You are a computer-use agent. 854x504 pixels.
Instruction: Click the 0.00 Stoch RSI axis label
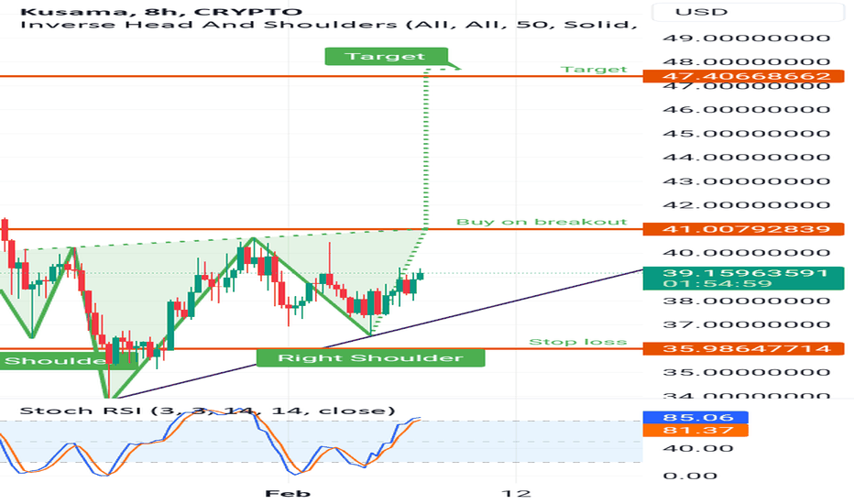click(690, 476)
